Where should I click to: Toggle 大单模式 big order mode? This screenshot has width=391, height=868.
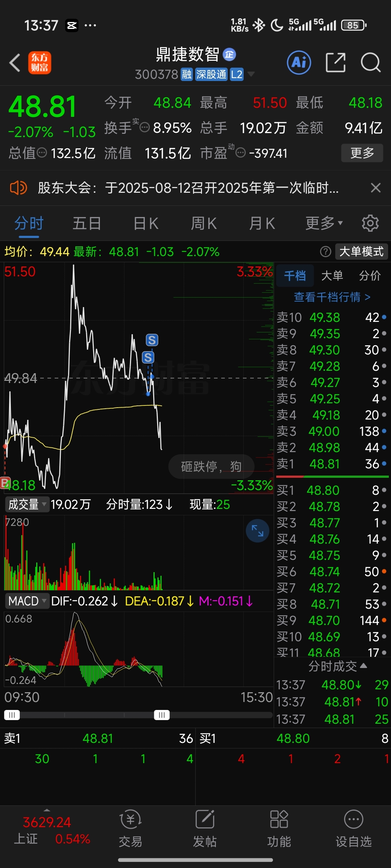coord(361,251)
